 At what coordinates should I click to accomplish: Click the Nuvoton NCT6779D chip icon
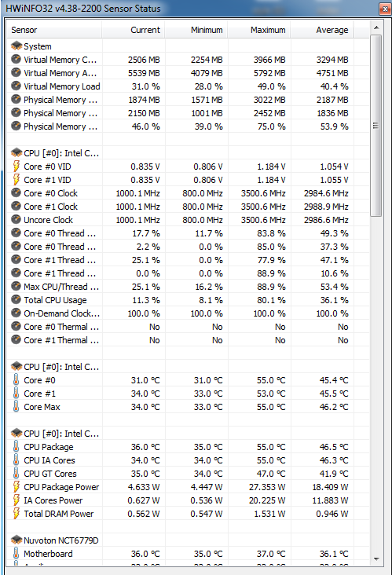pyautogui.click(x=16, y=540)
